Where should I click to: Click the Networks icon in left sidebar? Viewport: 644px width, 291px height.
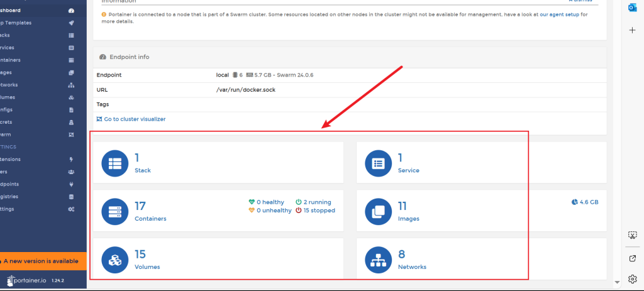(x=71, y=85)
